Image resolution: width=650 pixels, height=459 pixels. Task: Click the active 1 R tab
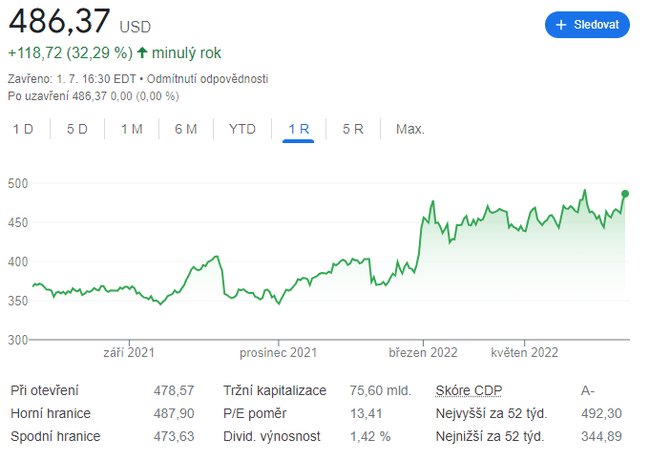[298, 129]
